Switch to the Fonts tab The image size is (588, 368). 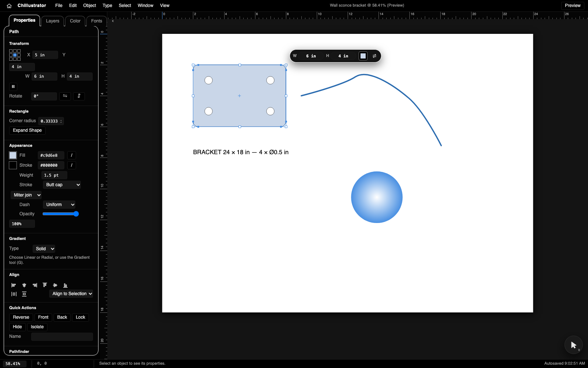(97, 21)
